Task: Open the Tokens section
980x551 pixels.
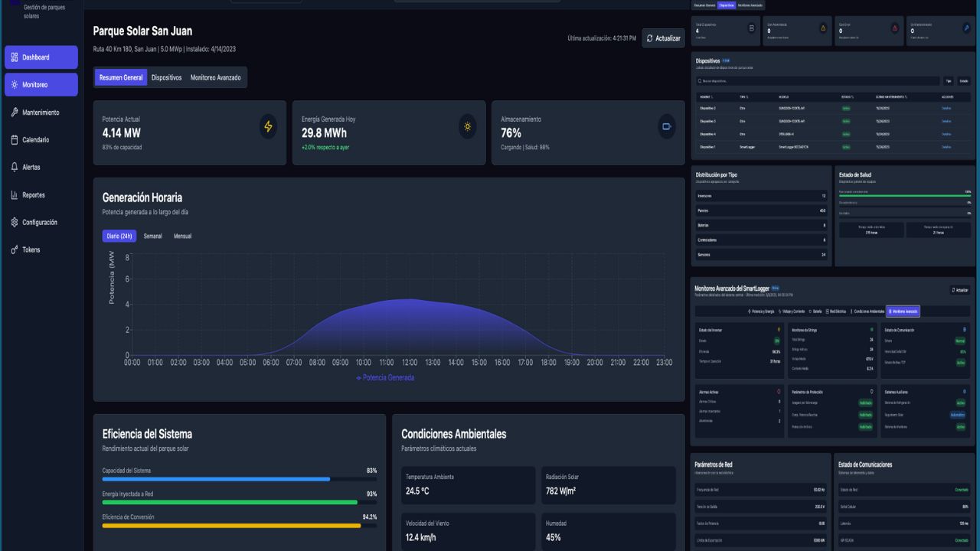Action: [x=41, y=250]
